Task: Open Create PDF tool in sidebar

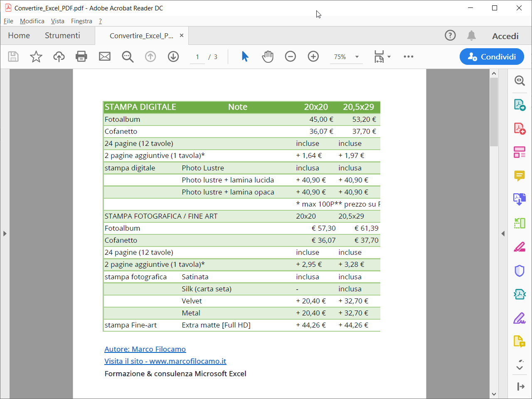Action: pyautogui.click(x=520, y=128)
